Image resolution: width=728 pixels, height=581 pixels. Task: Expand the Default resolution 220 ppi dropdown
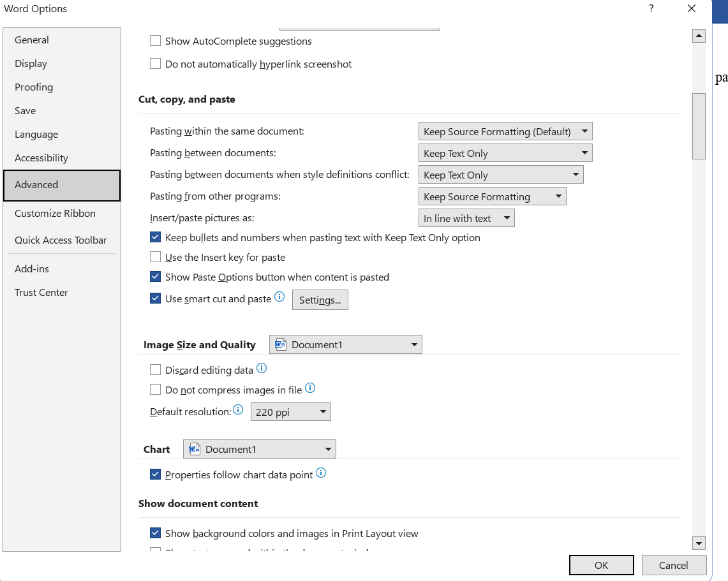(x=291, y=412)
